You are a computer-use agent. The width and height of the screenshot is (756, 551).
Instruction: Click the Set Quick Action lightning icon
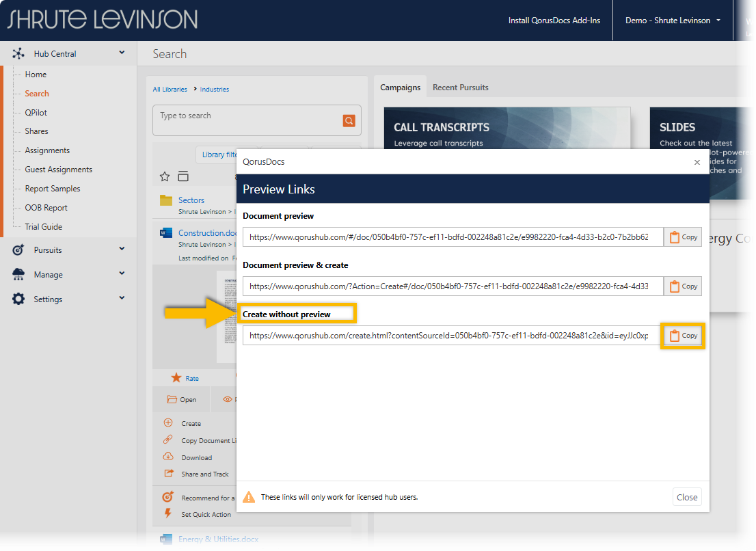pos(168,514)
